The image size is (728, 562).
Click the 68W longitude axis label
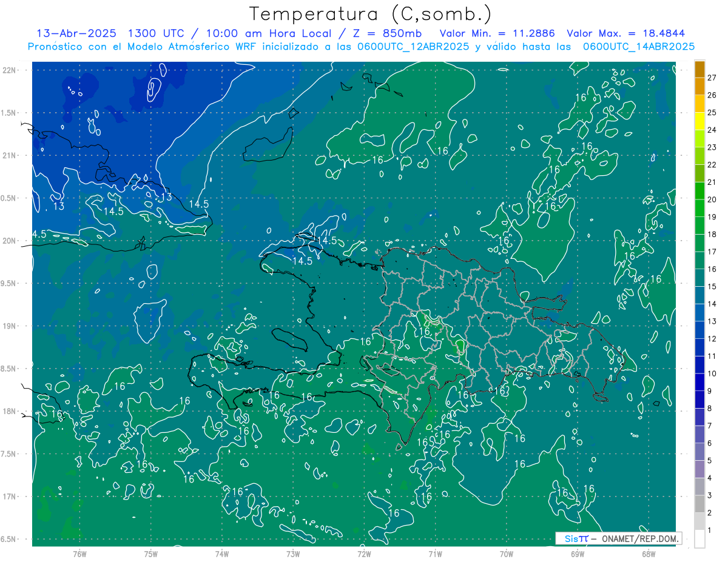tap(649, 554)
